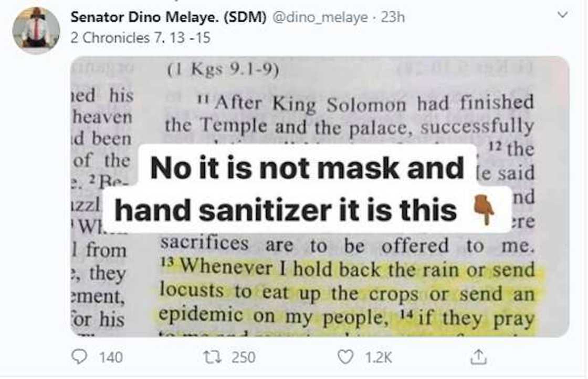This screenshot has width=588, height=379.
Task: Click Senator Dino Melaye display name
Action: (168, 16)
